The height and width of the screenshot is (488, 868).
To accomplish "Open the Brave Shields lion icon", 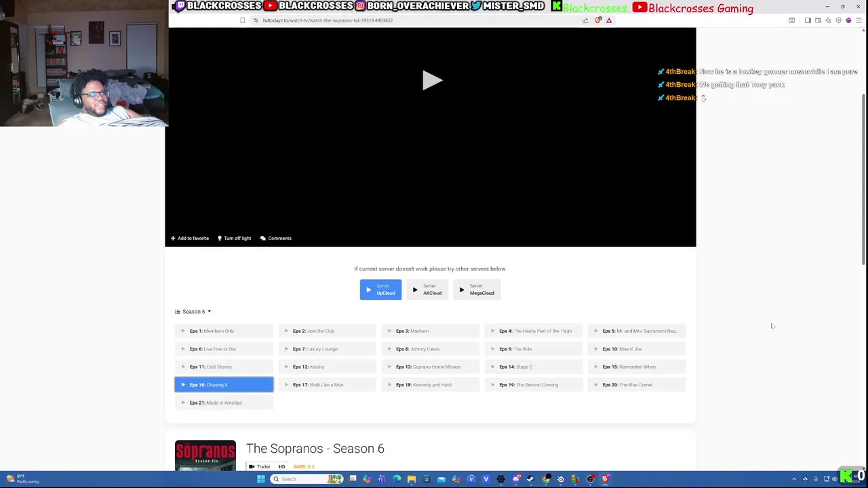I will [x=597, y=20].
